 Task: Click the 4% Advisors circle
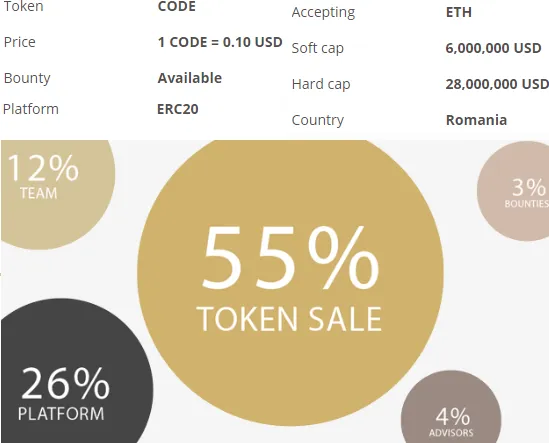tap(451, 408)
